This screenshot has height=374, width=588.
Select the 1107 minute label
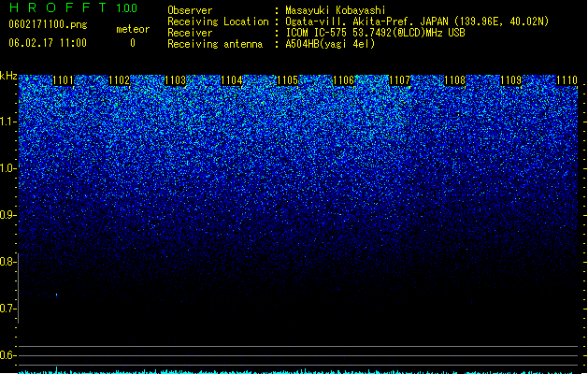tap(399, 80)
